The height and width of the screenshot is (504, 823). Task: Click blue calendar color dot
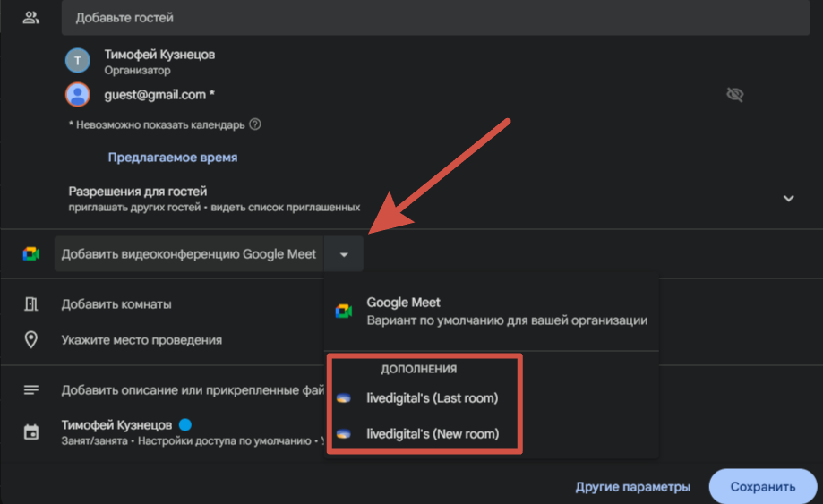pyautogui.click(x=184, y=425)
